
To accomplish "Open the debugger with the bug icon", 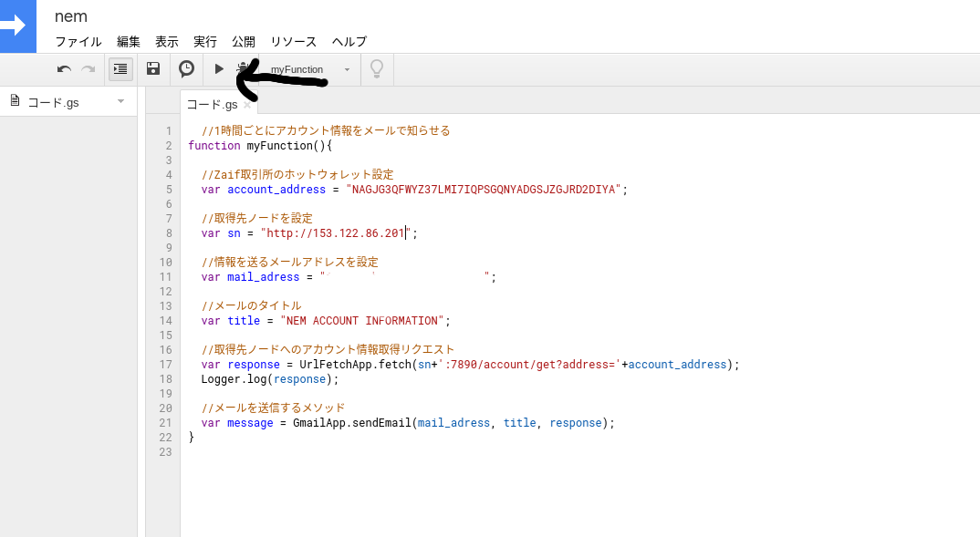I will [x=244, y=68].
